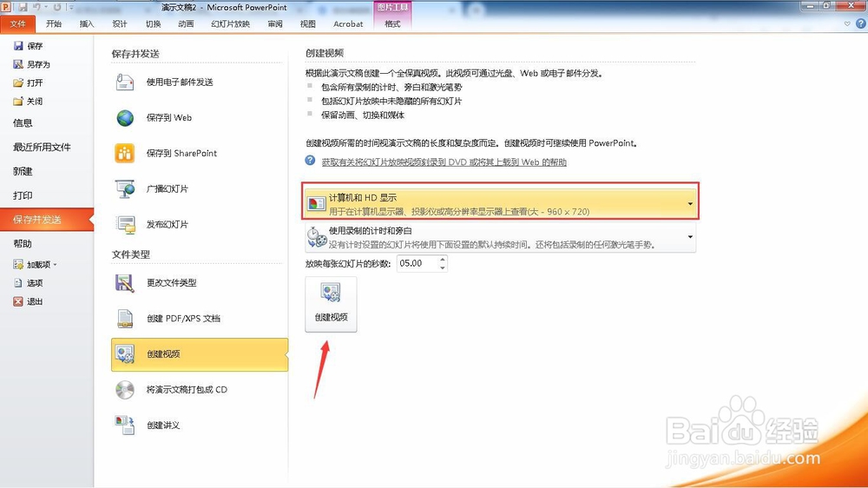Viewport: 868px width, 488px height.
Task: Click the Create Handouts icon
Action: [x=125, y=425]
